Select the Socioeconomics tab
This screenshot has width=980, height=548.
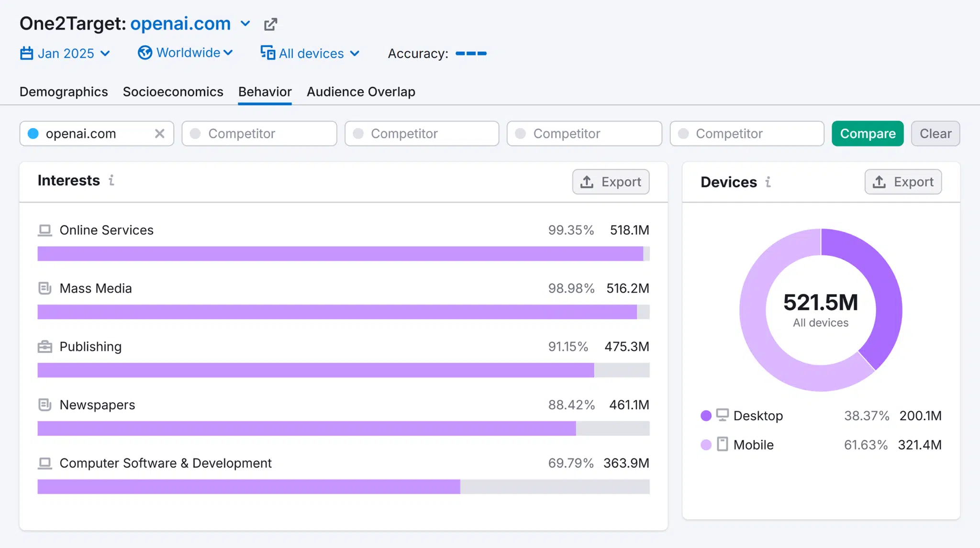click(173, 91)
